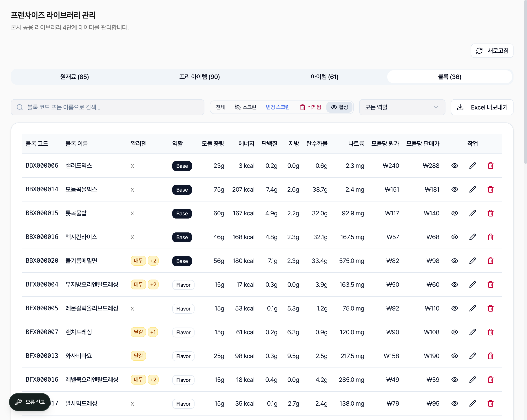Click the pencil icon for 톳곡물밥

[x=472, y=213]
